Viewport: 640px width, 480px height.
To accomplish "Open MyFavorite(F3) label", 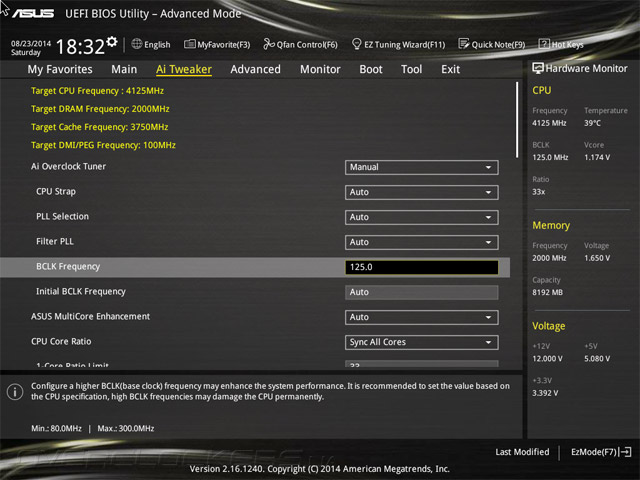I will pos(224,44).
